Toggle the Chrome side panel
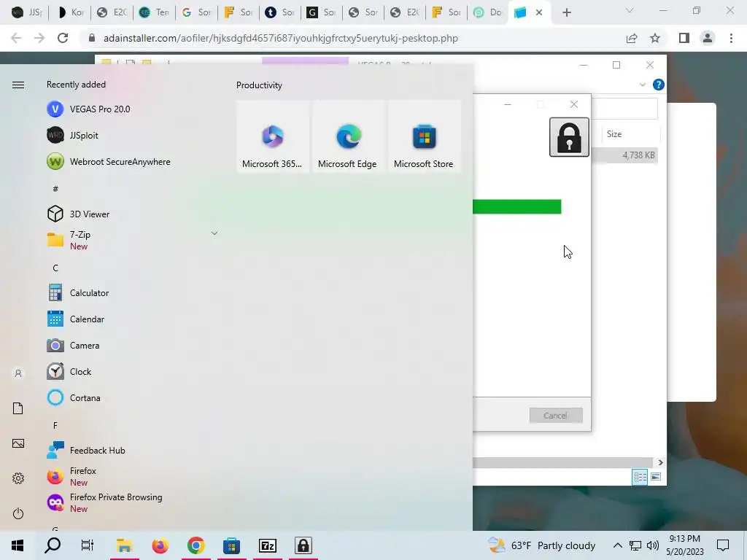This screenshot has height=560, width=747. 684,38
